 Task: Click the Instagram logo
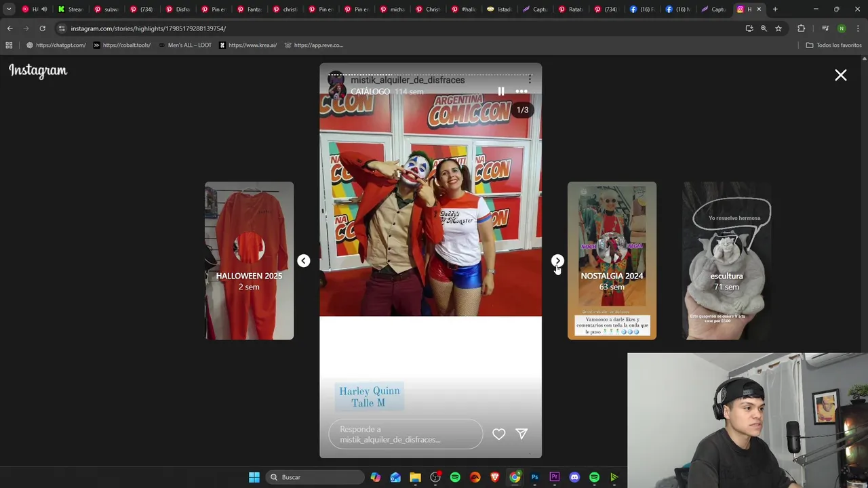(x=38, y=70)
